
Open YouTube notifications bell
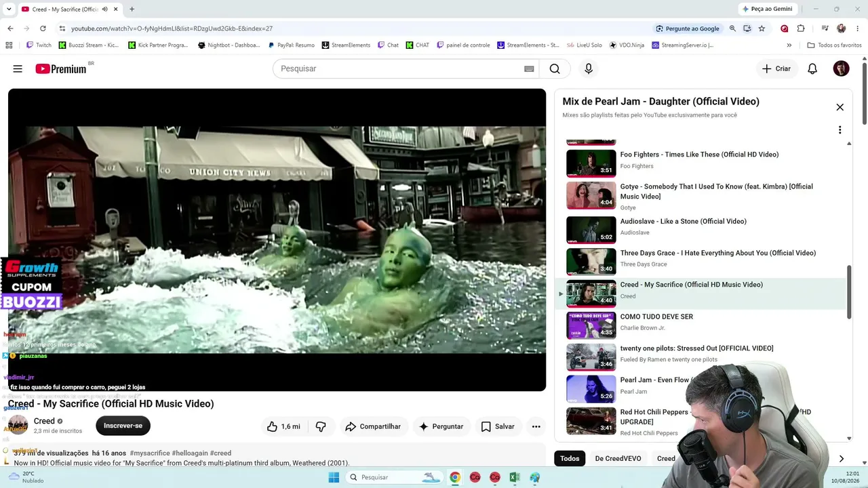[812, 68]
